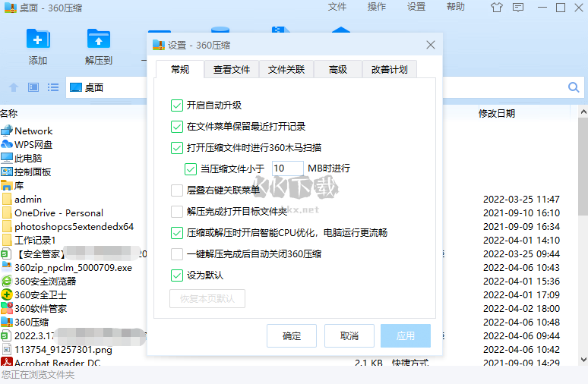Click the up-folder arrow icon
This screenshot has width=588, height=384.
(x=14, y=88)
